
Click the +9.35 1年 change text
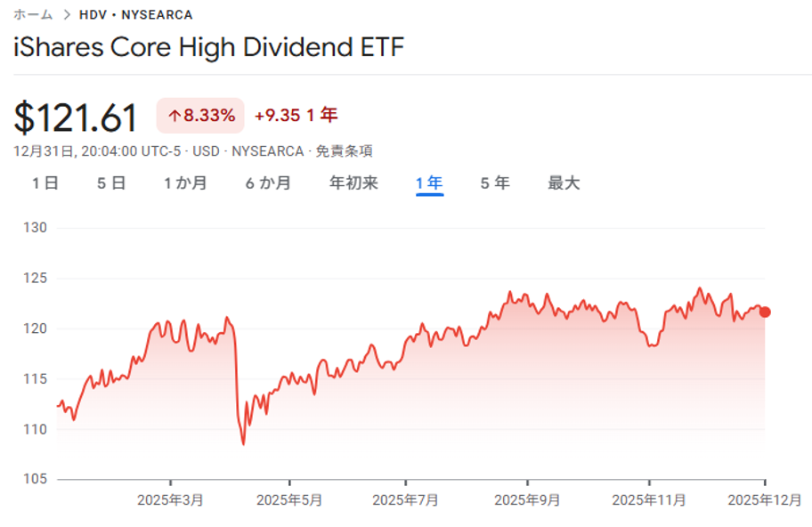[296, 116]
